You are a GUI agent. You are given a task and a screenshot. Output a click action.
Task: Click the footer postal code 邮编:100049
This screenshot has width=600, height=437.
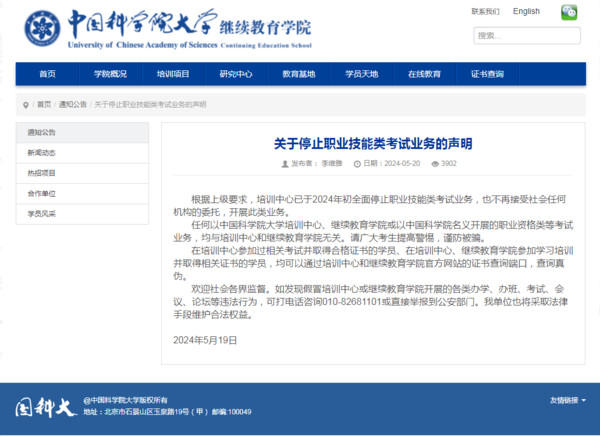pos(232,412)
